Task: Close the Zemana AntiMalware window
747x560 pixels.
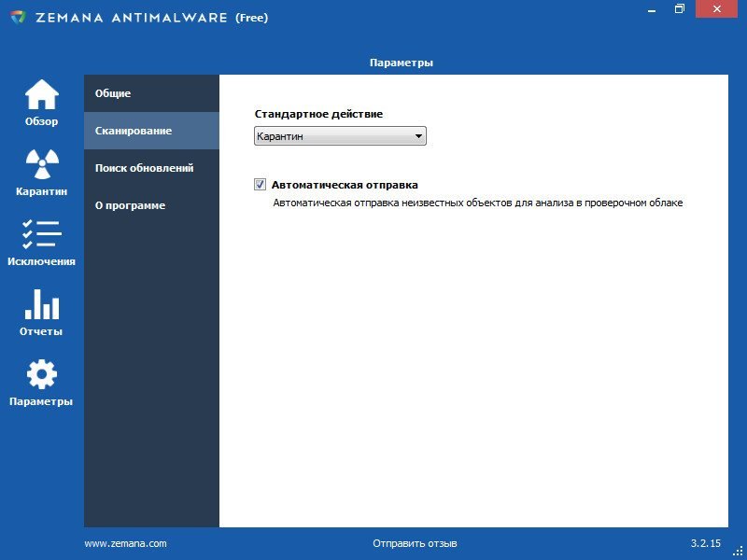Action: tap(716, 9)
